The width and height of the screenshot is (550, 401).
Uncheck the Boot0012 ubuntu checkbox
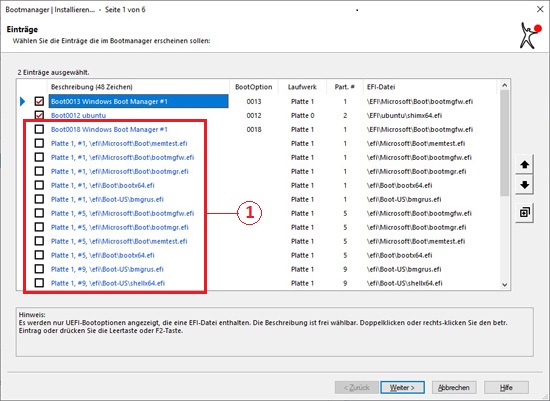point(39,115)
